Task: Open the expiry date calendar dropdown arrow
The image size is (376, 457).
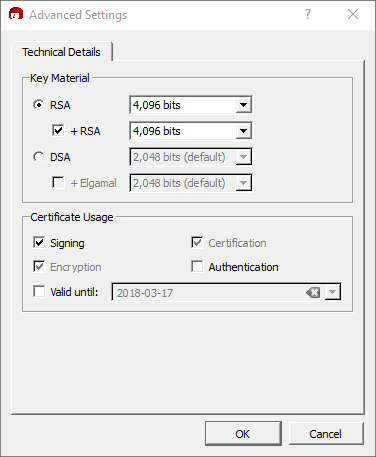Action: point(332,293)
